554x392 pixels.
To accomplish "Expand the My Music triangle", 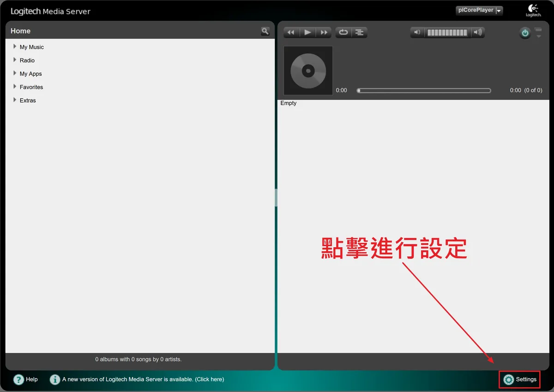I will (x=15, y=47).
